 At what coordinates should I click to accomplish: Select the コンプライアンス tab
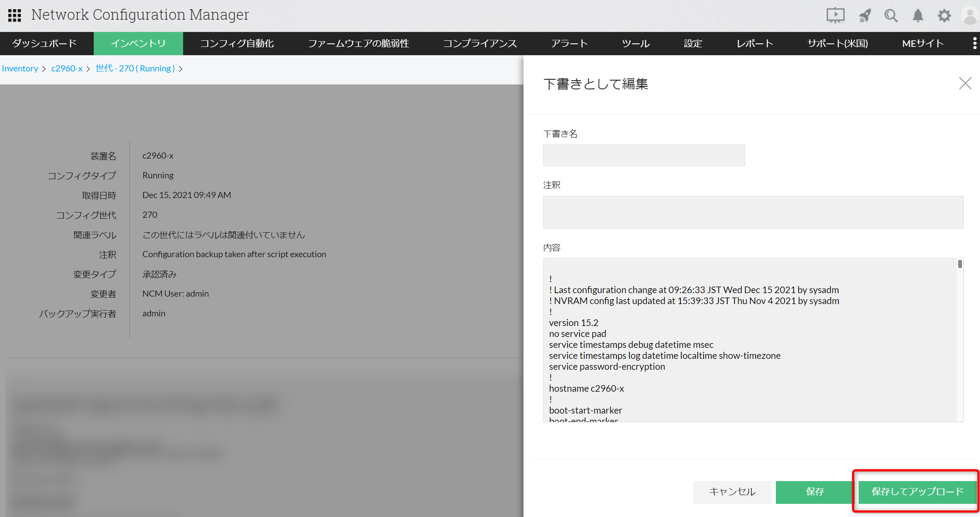pyautogui.click(x=480, y=43)
